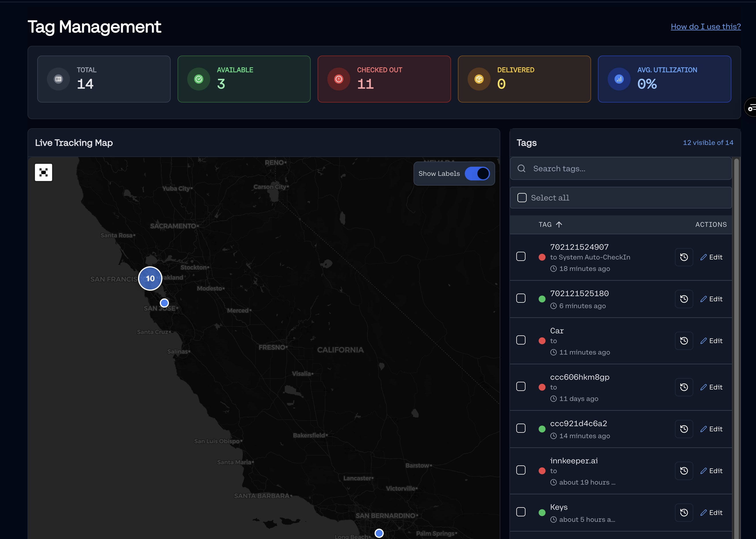Image resolution: width=756 pixels, height=539 pixels.
Task: Click the Available checkmark icon
Action: pos(199,79)
